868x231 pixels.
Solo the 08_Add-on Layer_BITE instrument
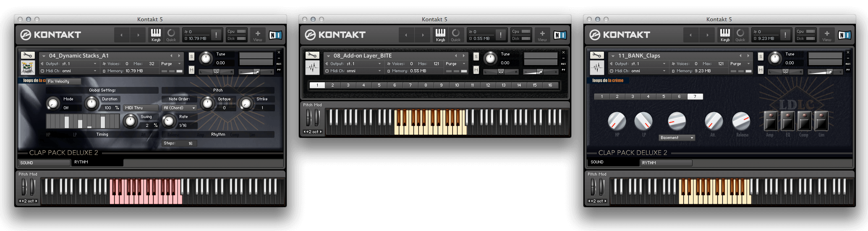(x=476, y=56)
